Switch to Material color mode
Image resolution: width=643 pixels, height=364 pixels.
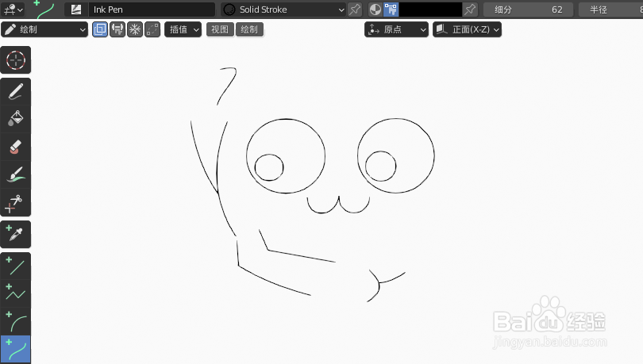(x=375, y=10)
